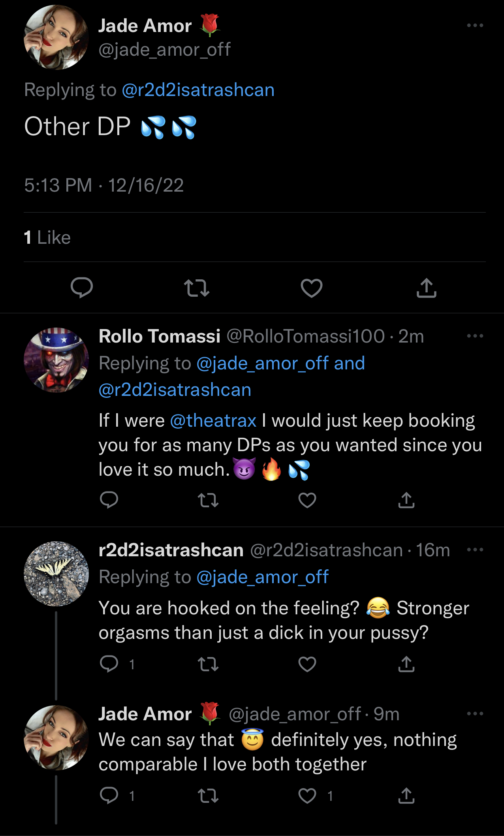The image size is (504, 836).
Task: Open more options on r2d2isatrashcan's reply
Action: tap(475, 550)
